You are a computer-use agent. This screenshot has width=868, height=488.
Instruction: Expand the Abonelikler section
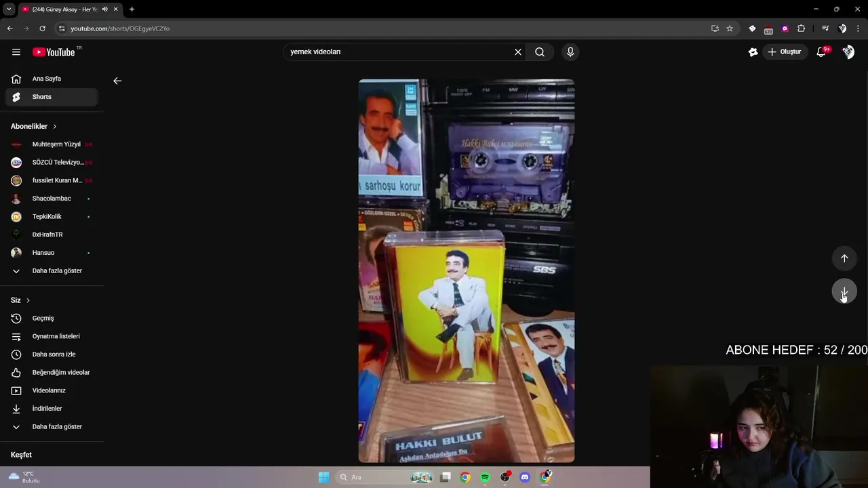tap(34, 126)
